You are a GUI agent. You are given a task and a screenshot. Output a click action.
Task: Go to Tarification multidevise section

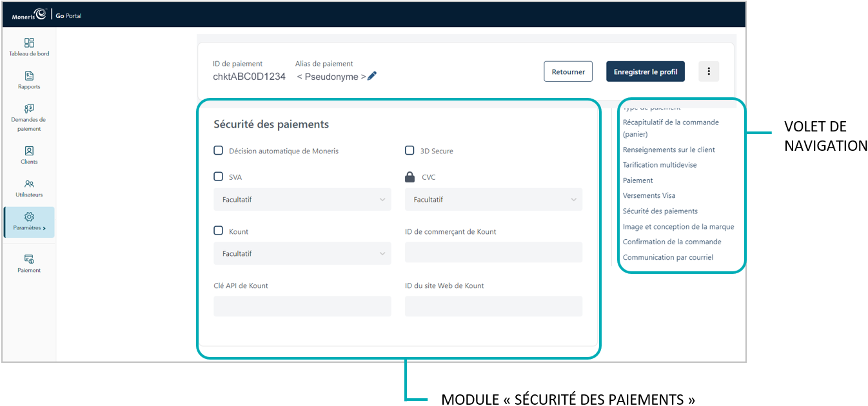tap(660, 165)
